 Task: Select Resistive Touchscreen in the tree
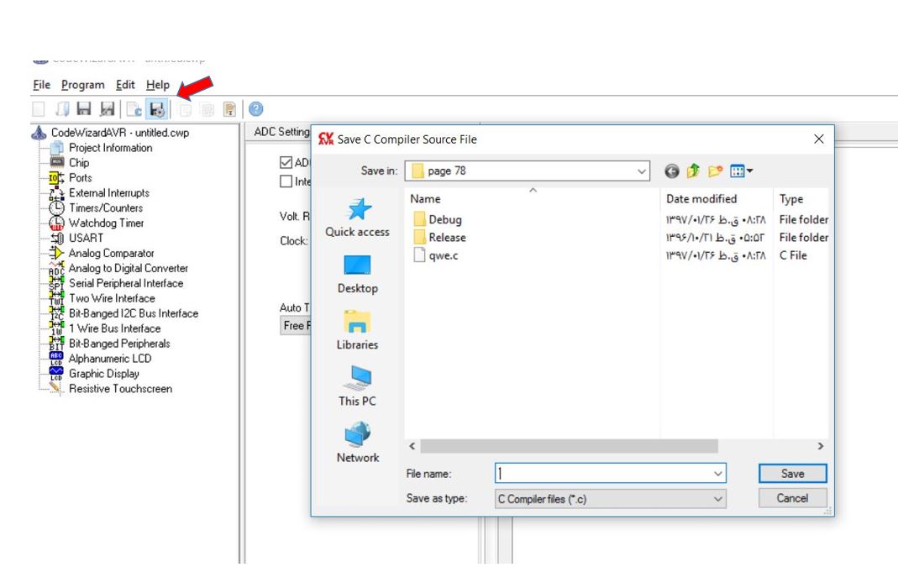pyautogui.click(x=120, y=389)
